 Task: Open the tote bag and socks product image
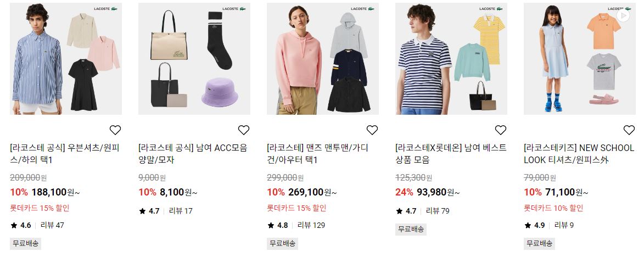(194, 59)
